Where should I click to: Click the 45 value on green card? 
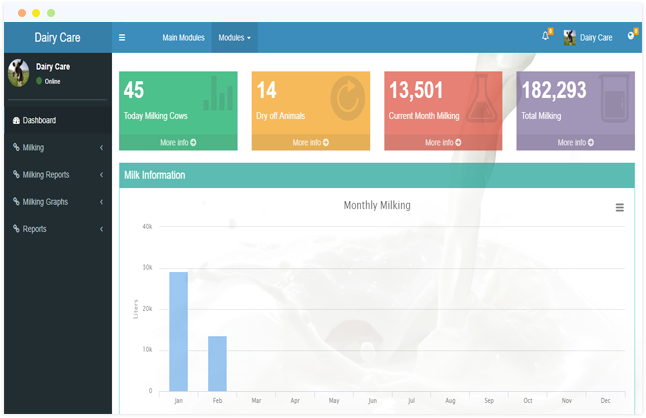134,90
